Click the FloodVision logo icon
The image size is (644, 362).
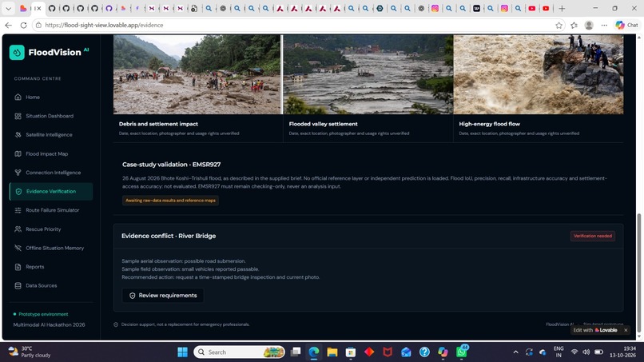click(17, 53)
